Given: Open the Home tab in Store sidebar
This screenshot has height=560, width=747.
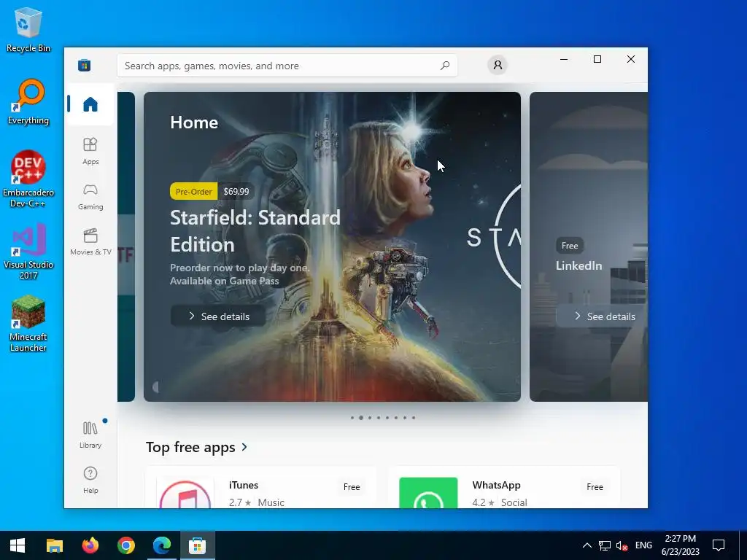Looking at the screenshot, I should 90,104.
